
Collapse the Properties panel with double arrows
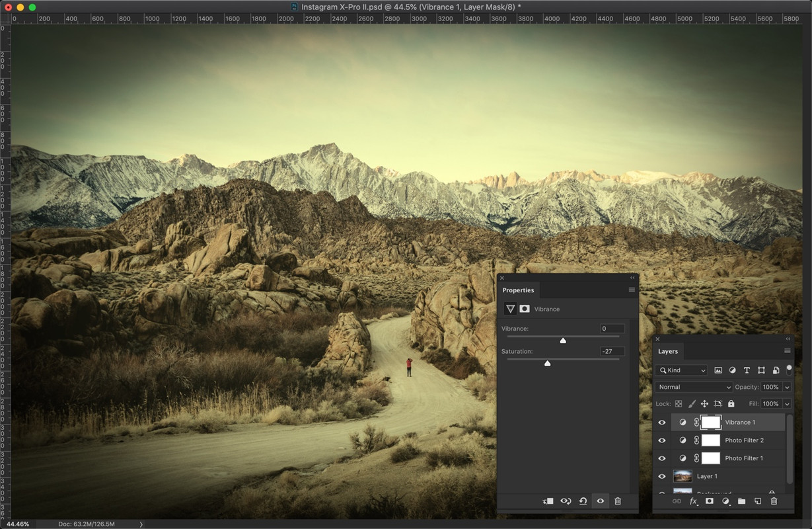tap(632, 278)
